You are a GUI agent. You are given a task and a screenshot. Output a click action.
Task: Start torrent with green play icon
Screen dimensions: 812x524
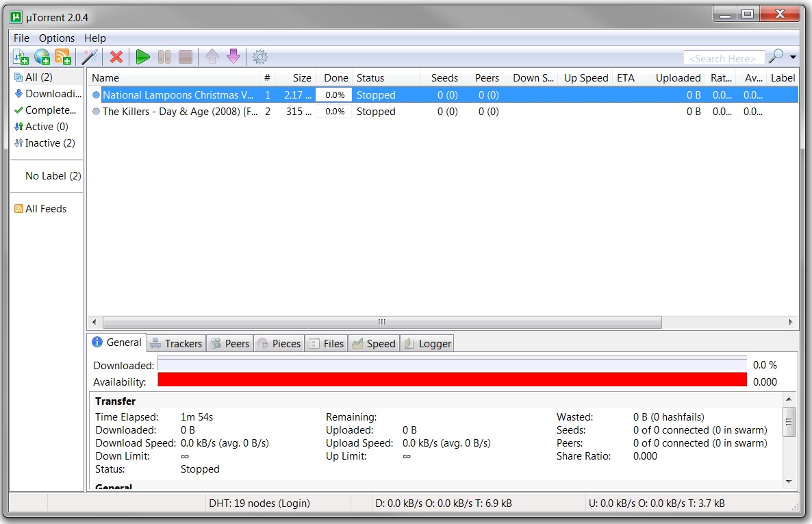143,56
